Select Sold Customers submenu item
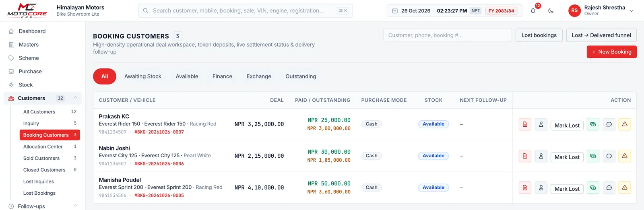The image size is (644, 210). (50, 159)
